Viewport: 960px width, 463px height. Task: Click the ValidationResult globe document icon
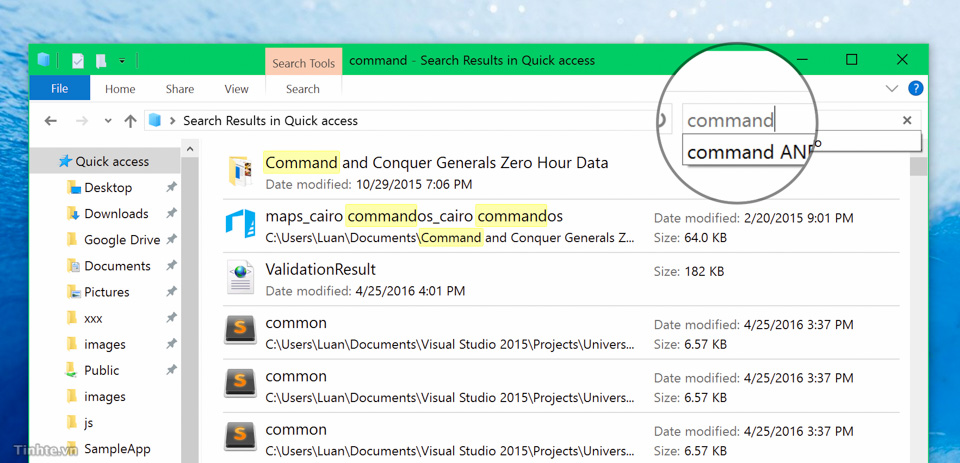[240, 277]
